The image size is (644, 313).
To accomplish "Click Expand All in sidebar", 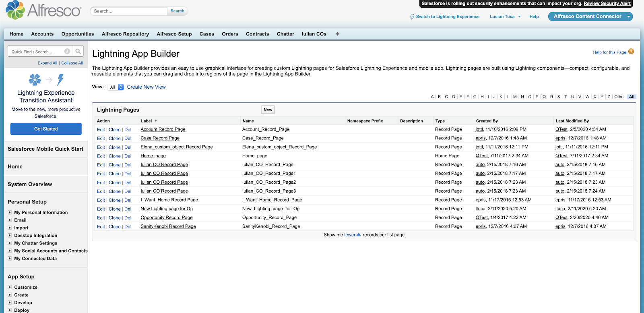I will pos(47,63).
